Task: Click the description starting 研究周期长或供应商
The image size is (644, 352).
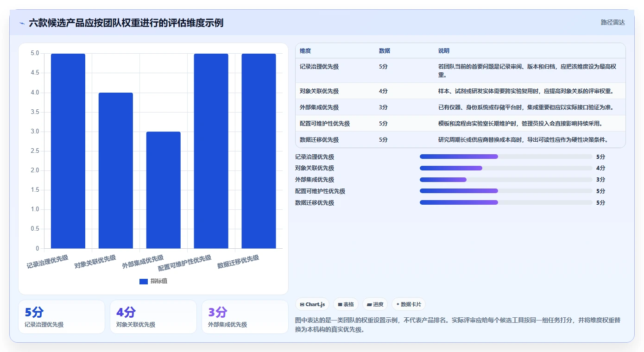Action: [x=523, y=140]
